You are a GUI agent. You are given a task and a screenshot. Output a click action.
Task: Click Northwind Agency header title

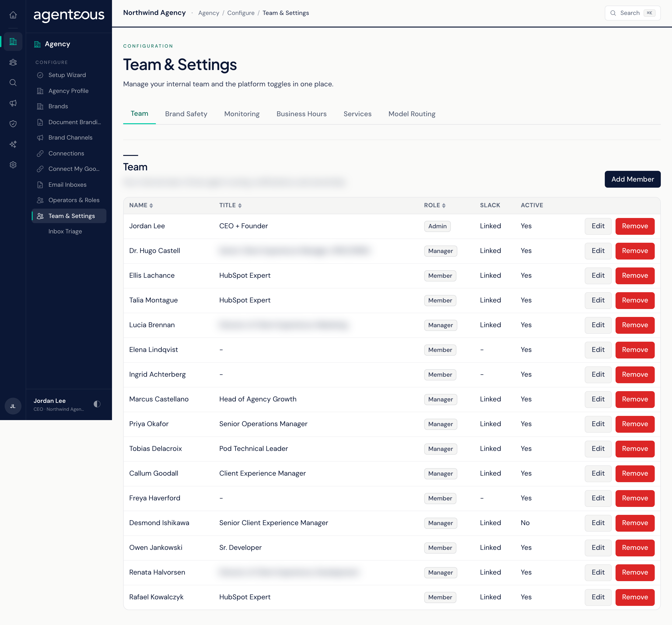pyautogui.click(x=154, y=13)
